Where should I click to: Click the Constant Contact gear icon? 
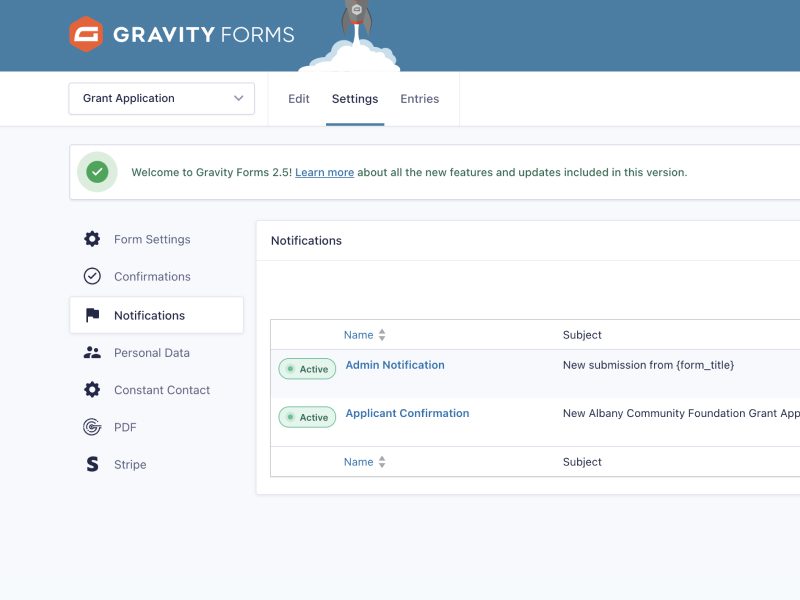coord(92,390)
